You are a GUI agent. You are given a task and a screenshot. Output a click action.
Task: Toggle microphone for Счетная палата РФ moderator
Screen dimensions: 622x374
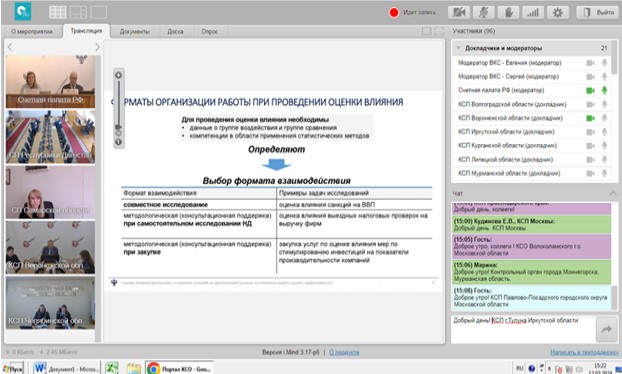(605, 90)
